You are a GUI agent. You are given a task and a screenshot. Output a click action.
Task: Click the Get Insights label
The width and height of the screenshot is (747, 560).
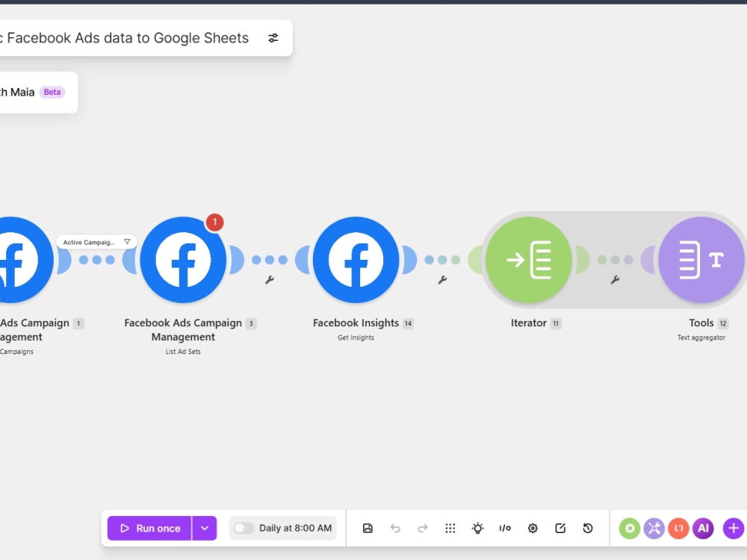coord(356,337)
